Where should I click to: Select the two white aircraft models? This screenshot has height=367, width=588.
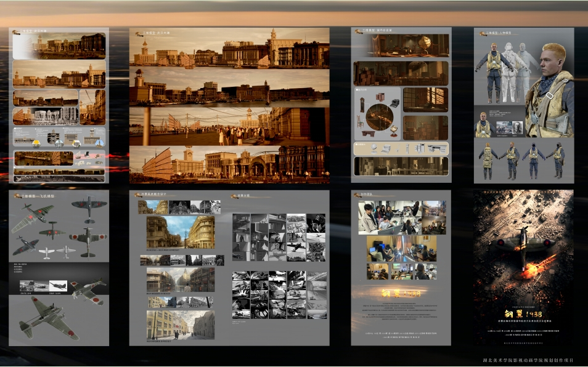(57, 252)
